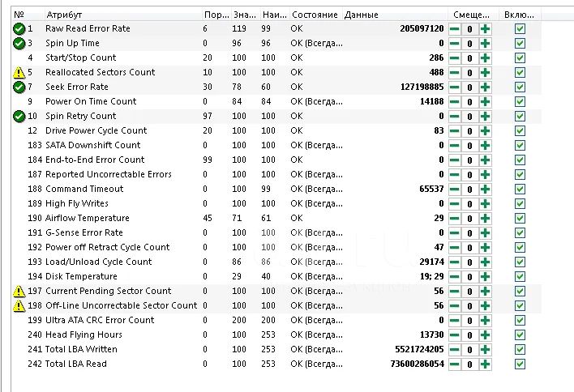Click the plus icon in Raw Read Error Rate row
This screenshot has height=392, width=574.
pos(485,29)
